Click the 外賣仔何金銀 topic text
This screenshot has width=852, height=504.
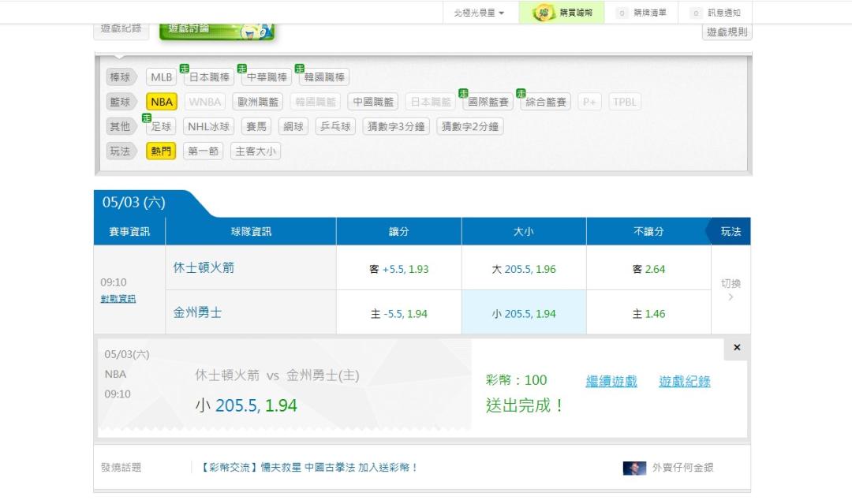click(682, 468)
